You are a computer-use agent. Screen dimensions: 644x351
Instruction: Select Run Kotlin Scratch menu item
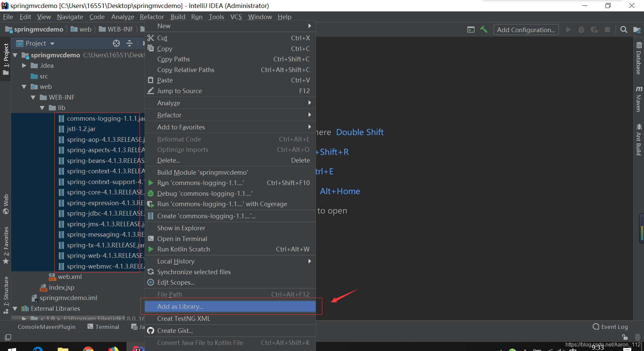click(230, 249)
